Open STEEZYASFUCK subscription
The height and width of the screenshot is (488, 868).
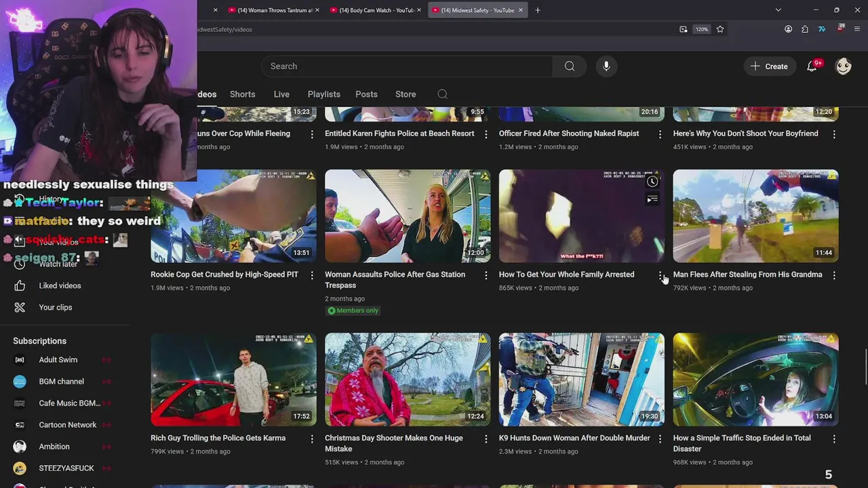tap(65, 468)
